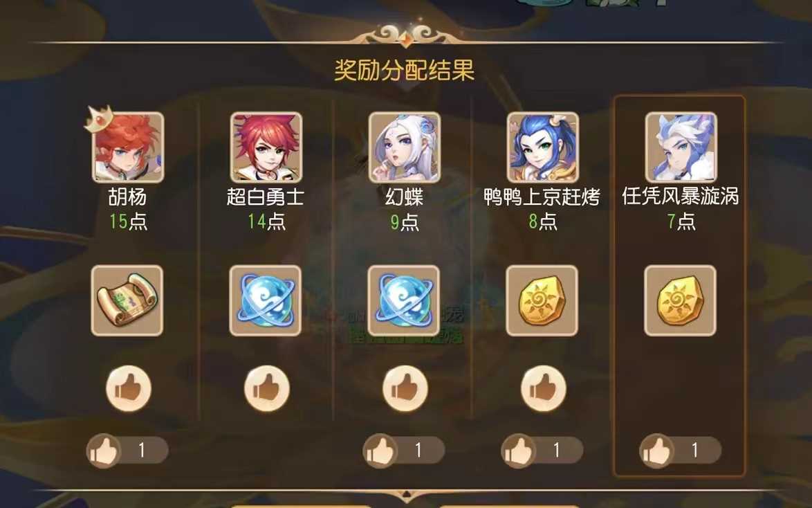Select 鸭鸭上京赶烤's gold sun coin reward
812x508 pixels.
point(542,300)
